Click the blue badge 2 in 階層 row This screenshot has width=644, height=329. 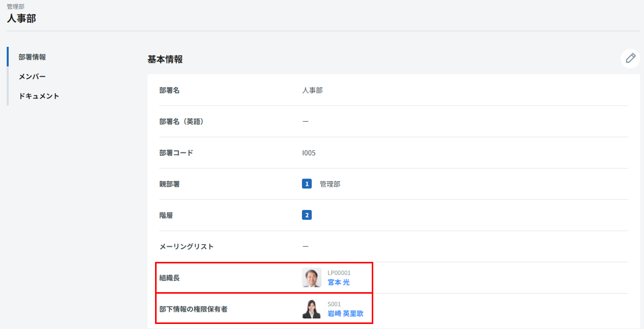[307, 215]
